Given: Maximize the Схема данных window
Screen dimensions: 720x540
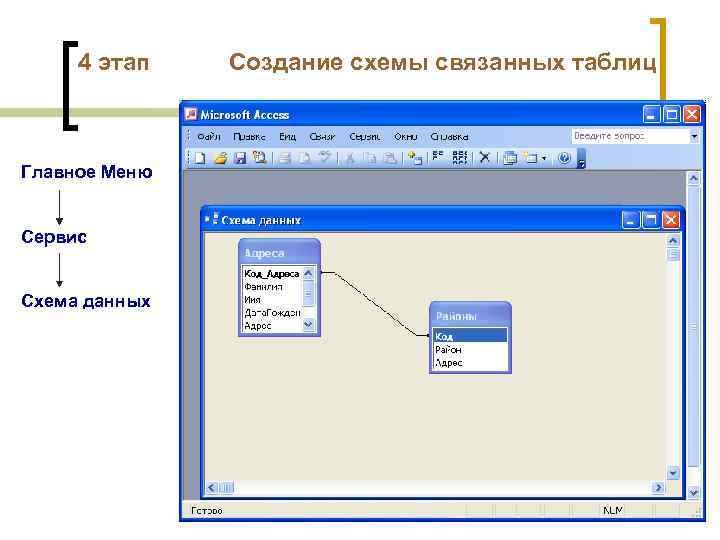Looking at the screenshot, I should point(651,220).
